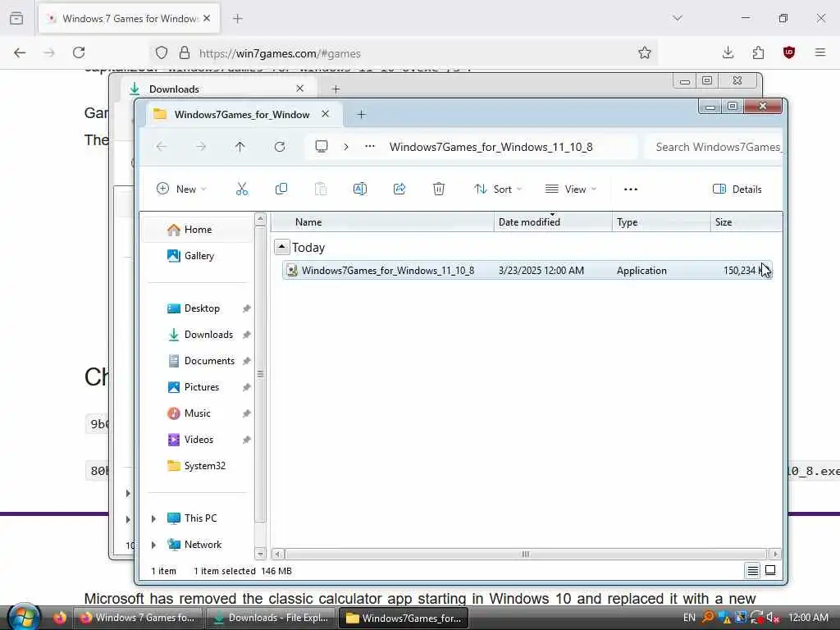The width and height of the screenshot is (840, 630).
Task: Open Gallery in navigation pane
Action: [199, 256]
